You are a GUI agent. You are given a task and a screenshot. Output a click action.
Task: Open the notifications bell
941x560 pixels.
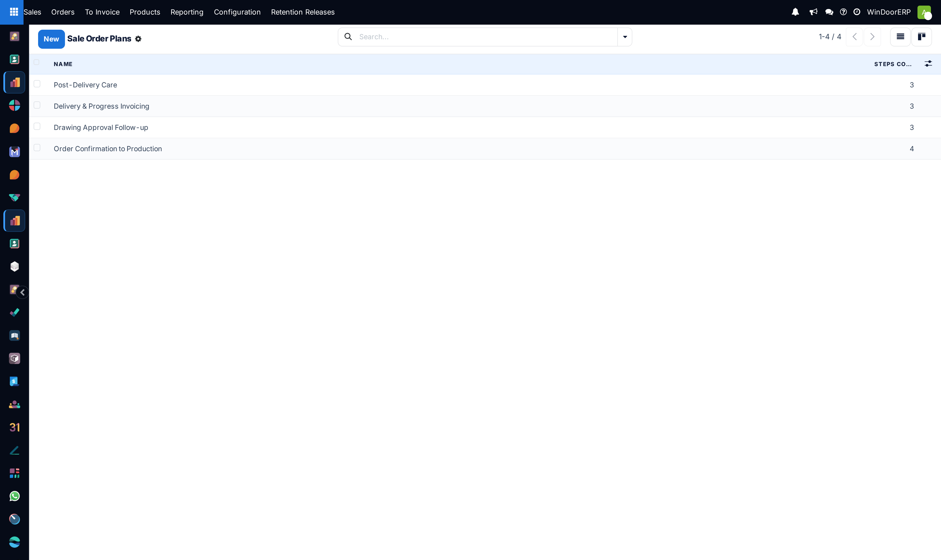coord(795,12)
